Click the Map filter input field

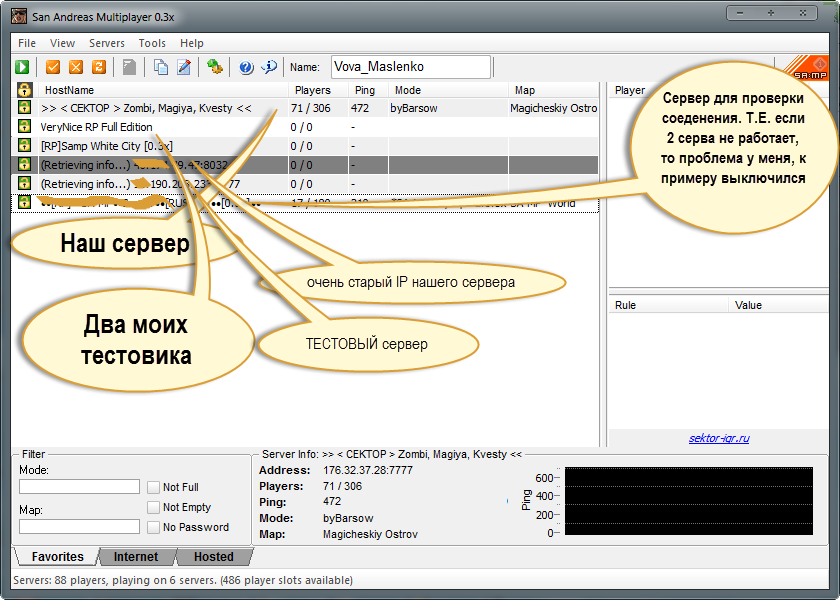pos(79,527)
